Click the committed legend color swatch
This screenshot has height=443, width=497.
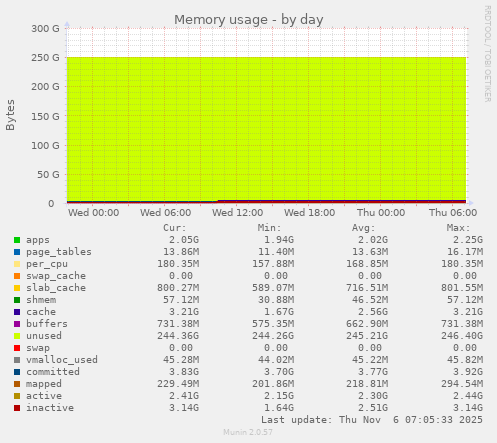click(17, 372)
